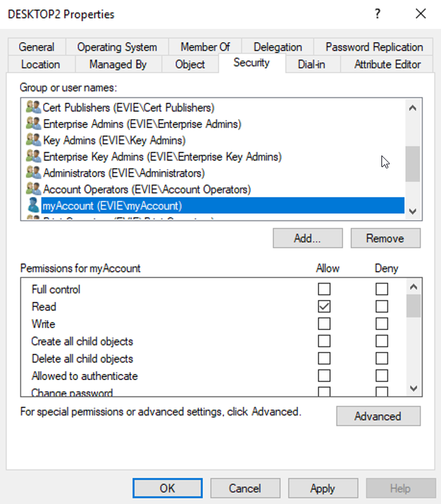Click the Administrators group icon
441x504 pixels.
(x=33, y=173)
